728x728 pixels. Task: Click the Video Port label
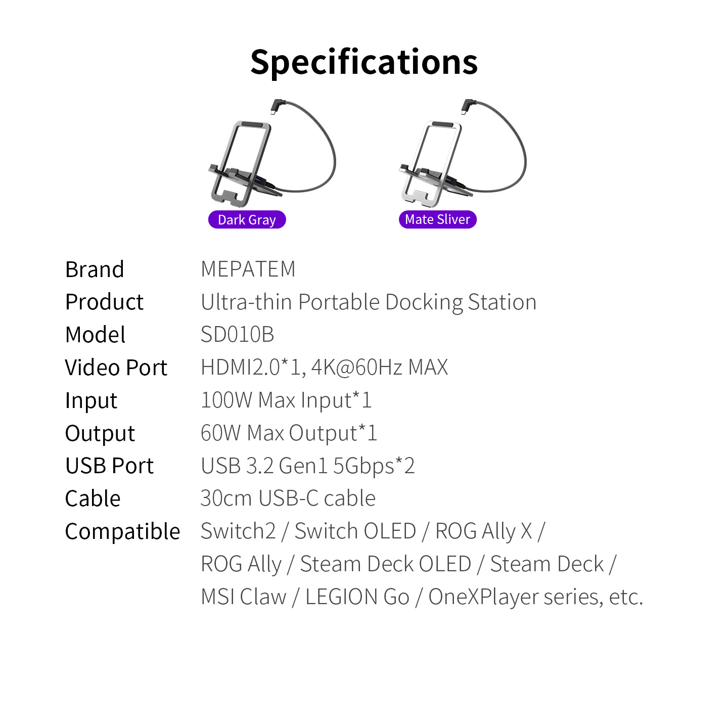(116, 368)
